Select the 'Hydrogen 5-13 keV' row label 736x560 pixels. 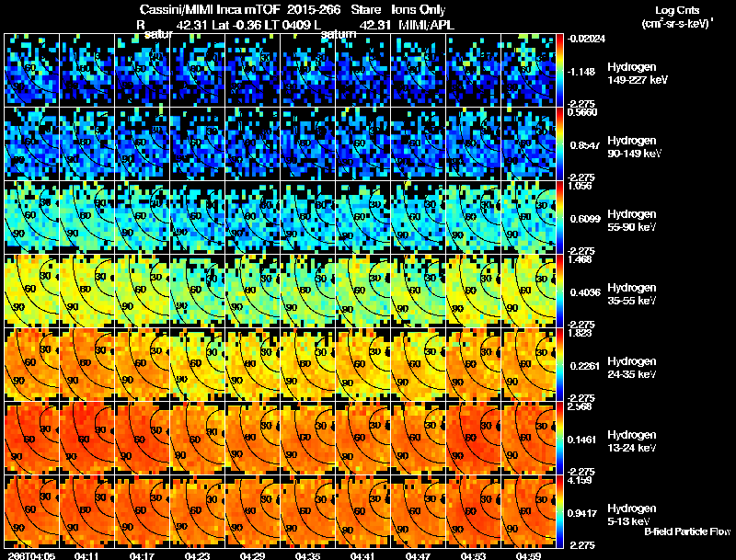(632, 515)
